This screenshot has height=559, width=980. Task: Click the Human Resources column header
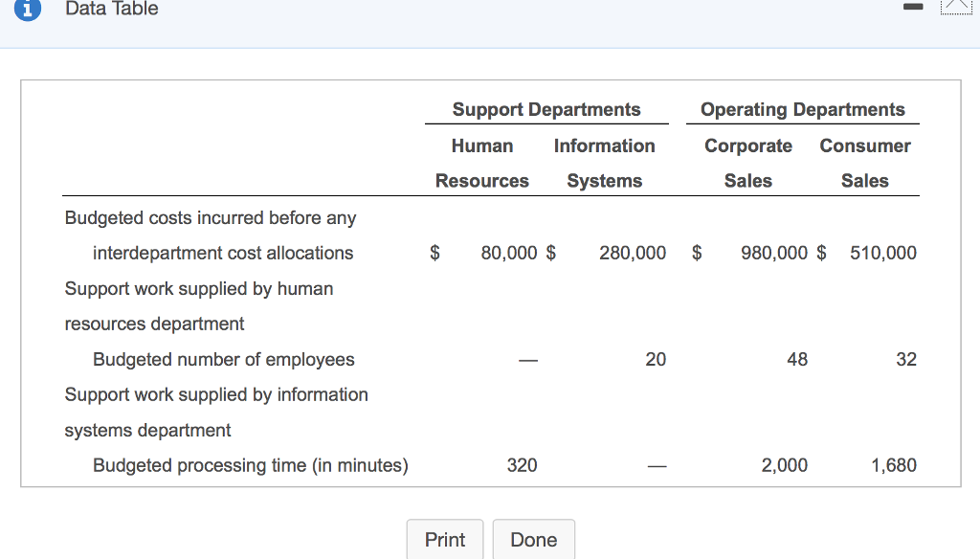tap(482, 163)
